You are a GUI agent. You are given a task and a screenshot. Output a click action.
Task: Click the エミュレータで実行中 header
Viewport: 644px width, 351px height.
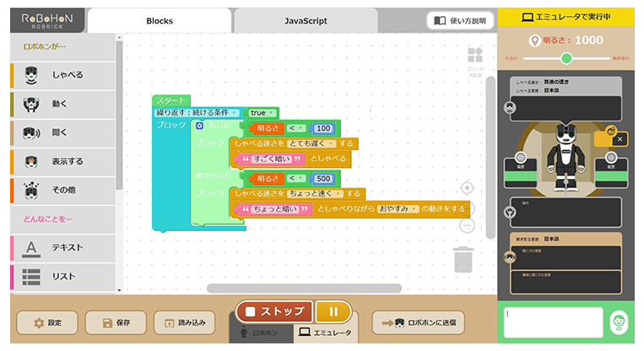566,17
